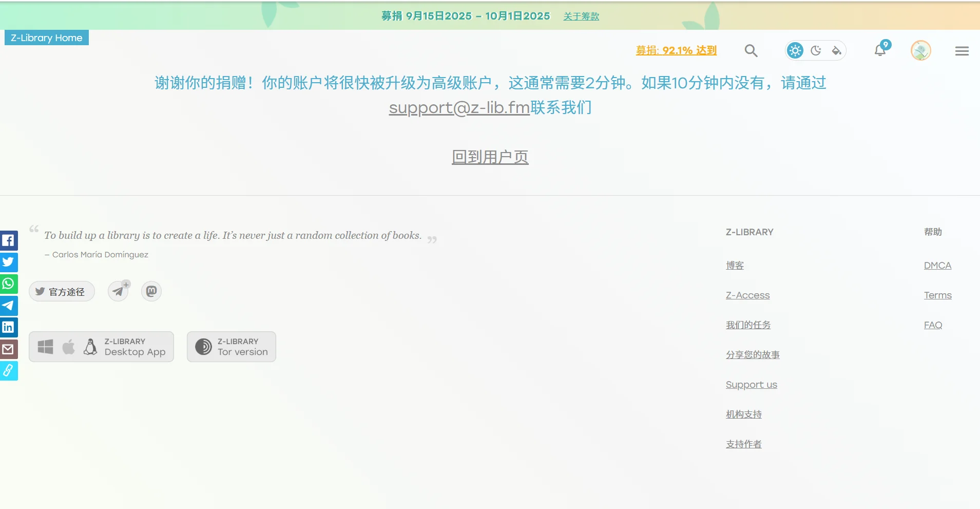The width and height of the screenshot is (980, 509).
Task: Open the 机构支持 link
Action: click(x=744, y=414)
